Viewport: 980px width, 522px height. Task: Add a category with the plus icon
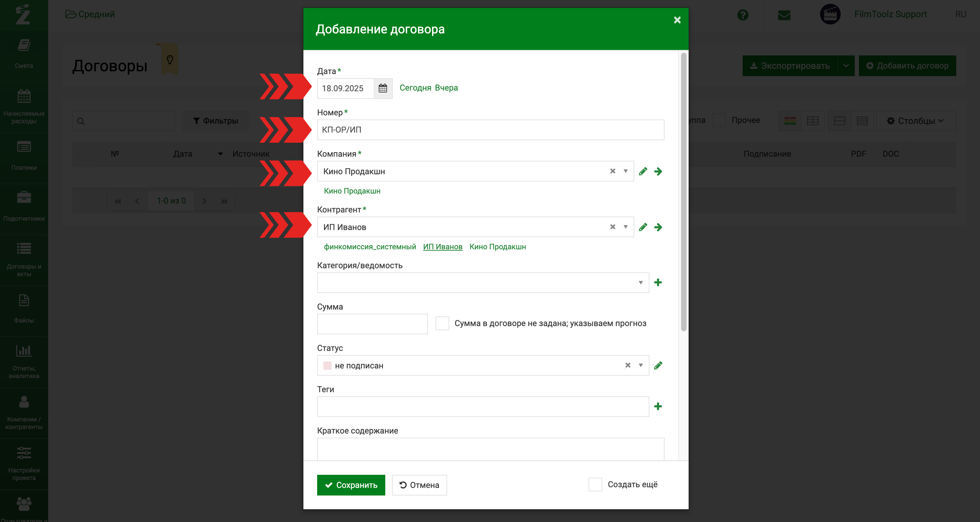658,282
